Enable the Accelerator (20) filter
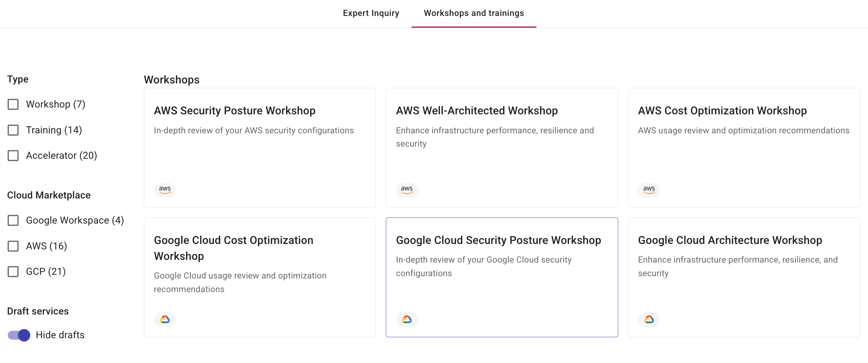The height and width of the screenshot is (363, 868). click(13, 156)
